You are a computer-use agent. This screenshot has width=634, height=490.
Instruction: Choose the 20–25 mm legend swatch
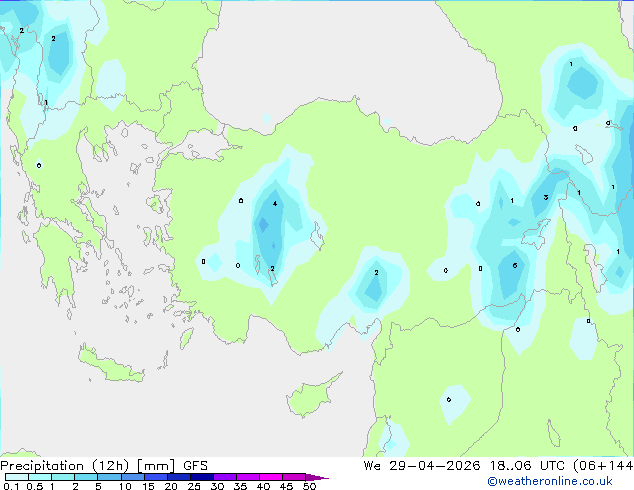(x=179, y=477)
